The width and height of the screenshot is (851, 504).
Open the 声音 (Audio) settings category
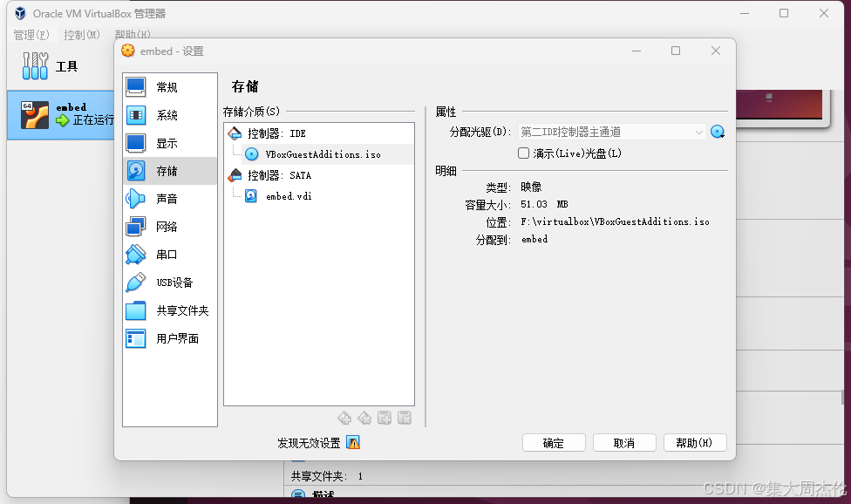point(170,199)
